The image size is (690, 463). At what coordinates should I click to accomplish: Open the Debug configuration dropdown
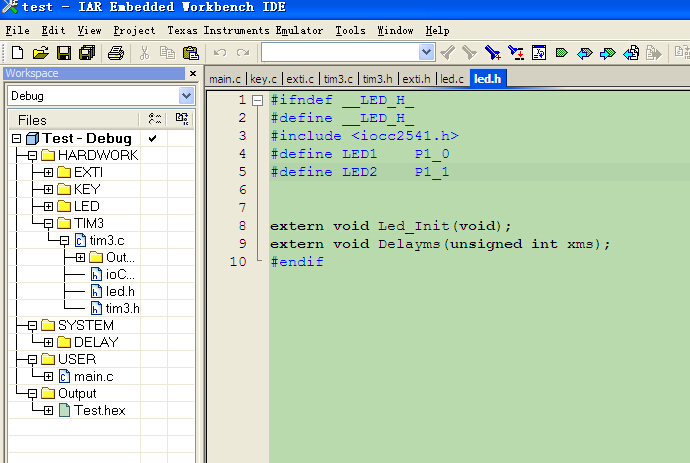(186, 96)
